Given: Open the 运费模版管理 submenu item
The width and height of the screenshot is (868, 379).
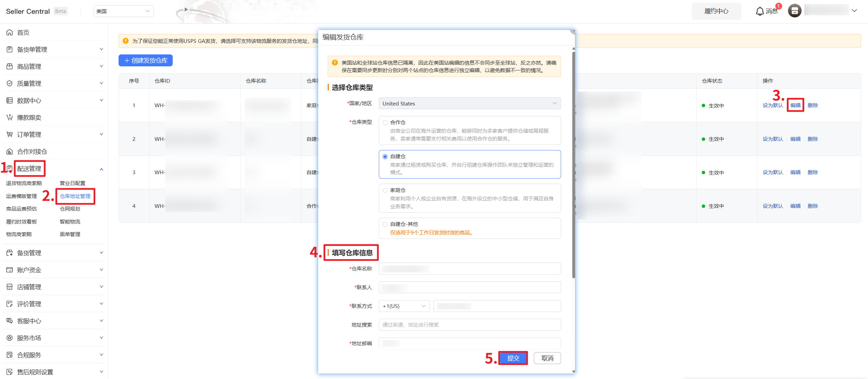Looking at the screenshot, I should (x=21, y=196).
